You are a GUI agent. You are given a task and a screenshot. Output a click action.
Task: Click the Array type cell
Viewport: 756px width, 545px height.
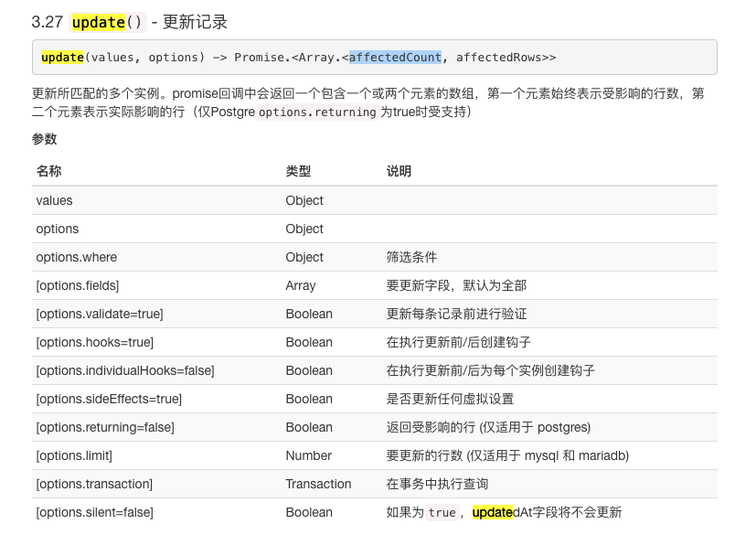(301, 285)
